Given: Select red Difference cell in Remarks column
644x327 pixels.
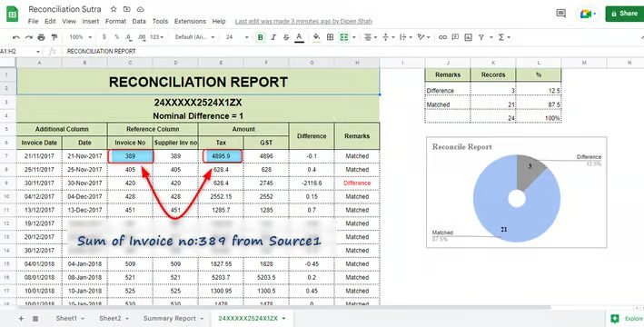Looking at the screenshot, I should (357, 183).
